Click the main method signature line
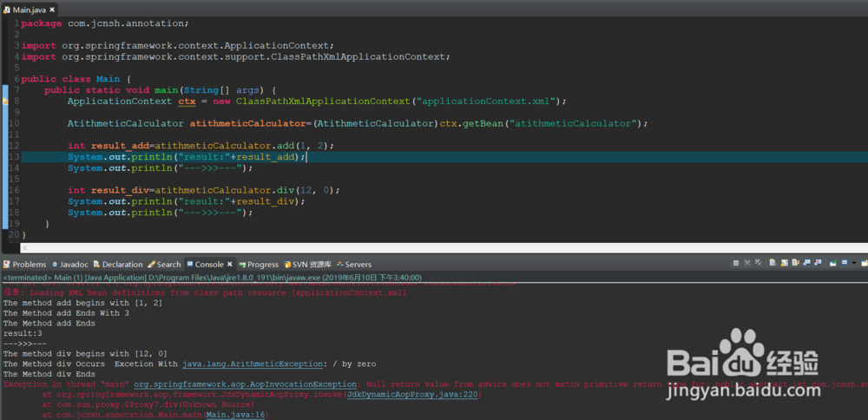 coord(160,89)
